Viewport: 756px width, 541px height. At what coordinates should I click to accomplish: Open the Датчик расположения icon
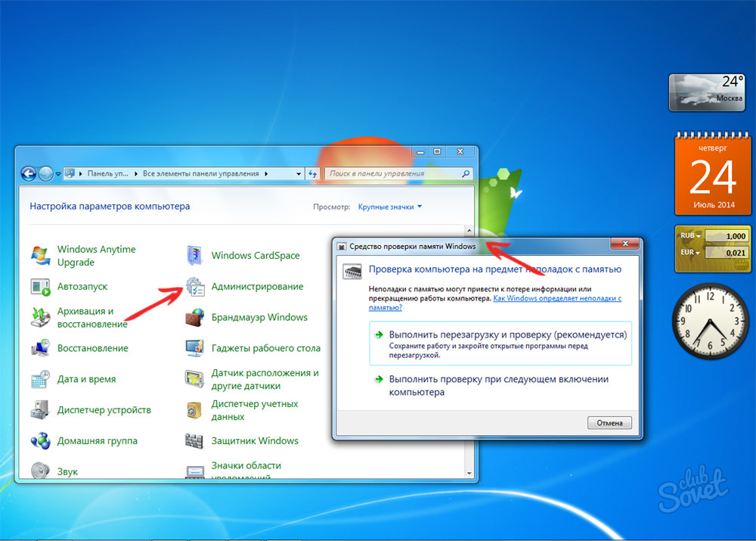coord(195,379)
